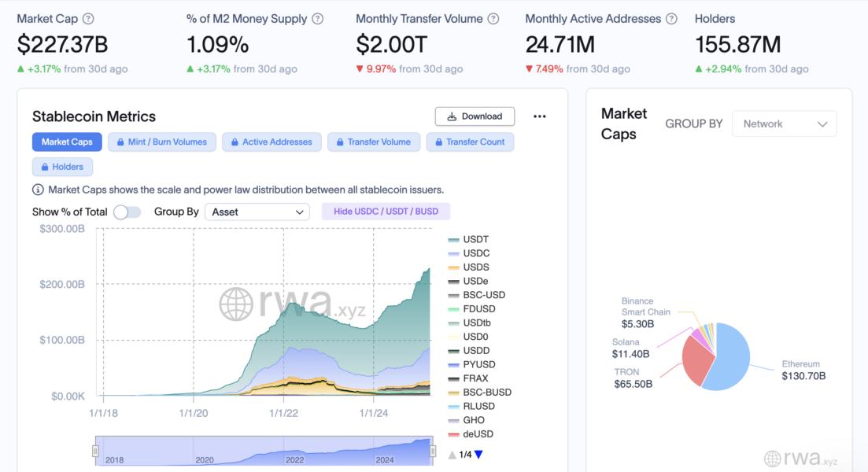Image resolution: width=868 pixels, height=472 pixels.
Task: Click the lock icon on Holders tab
Action: coord(43,166)
